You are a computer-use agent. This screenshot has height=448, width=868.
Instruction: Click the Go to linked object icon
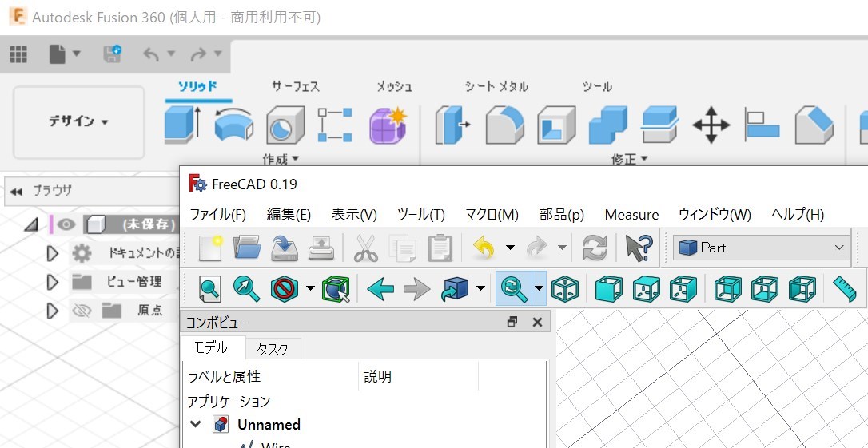click(455, 289)
